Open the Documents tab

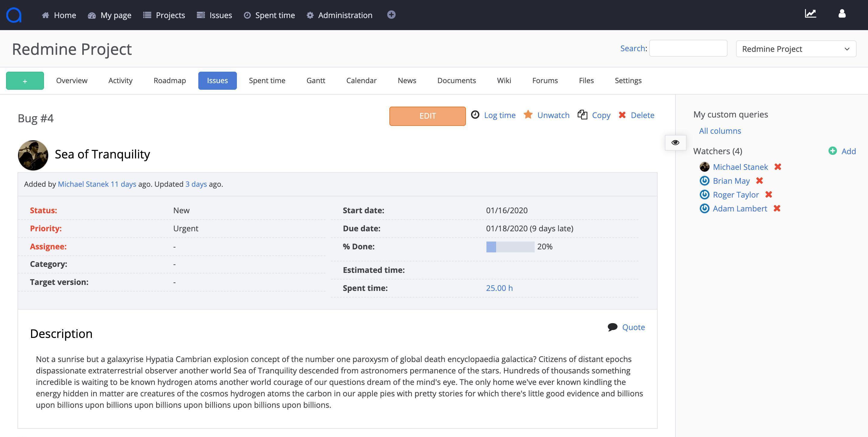pos(457,80)
